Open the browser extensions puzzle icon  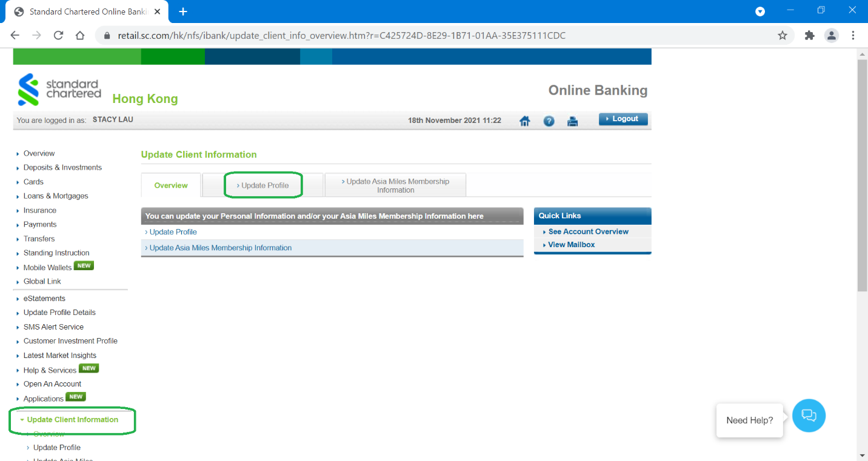(x=809, y=35)
